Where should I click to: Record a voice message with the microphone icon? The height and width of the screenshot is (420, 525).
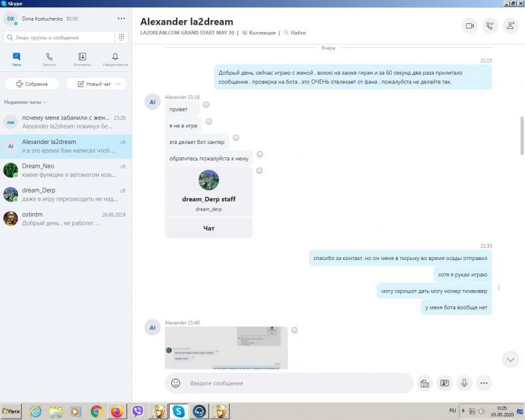point(464,383)
